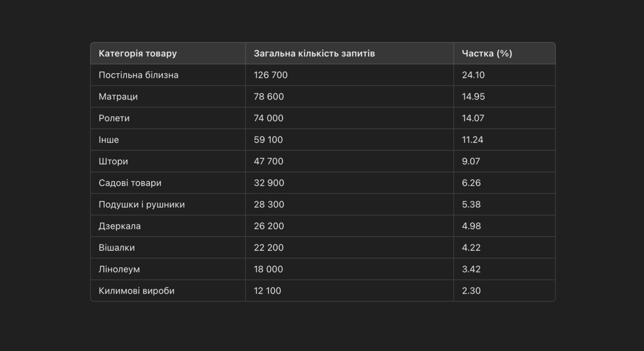Click the '28 300' queries cell
This screenshot has height=351, width=644.
[x=350, y=204]
